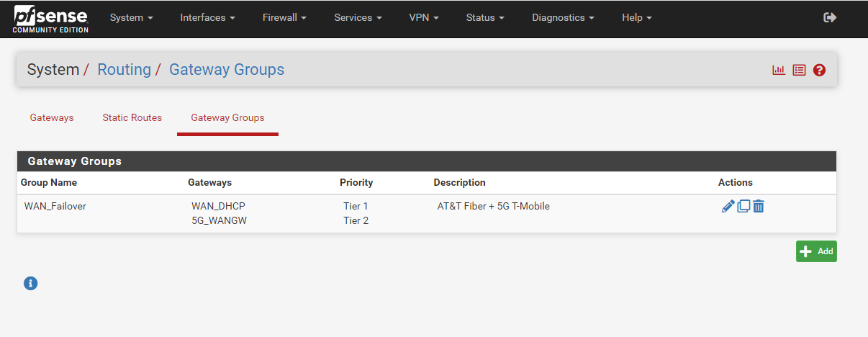Click the pfSense logo
The height and width of the screenshot is (337, 868).
tap(50, 18)
